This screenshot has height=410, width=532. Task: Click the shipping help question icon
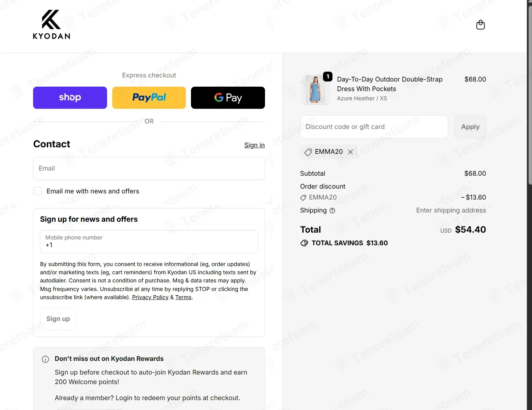pyautogui.click(x=332, y=211)
